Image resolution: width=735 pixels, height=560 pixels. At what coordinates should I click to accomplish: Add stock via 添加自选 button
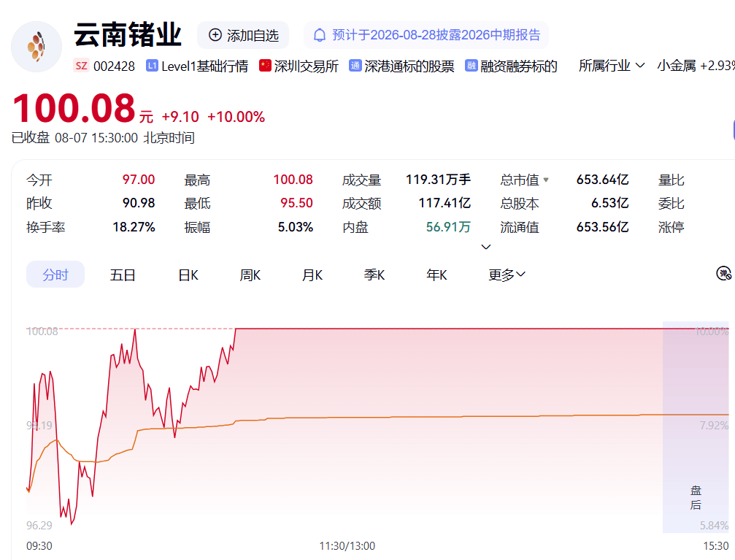click(243, 35)
